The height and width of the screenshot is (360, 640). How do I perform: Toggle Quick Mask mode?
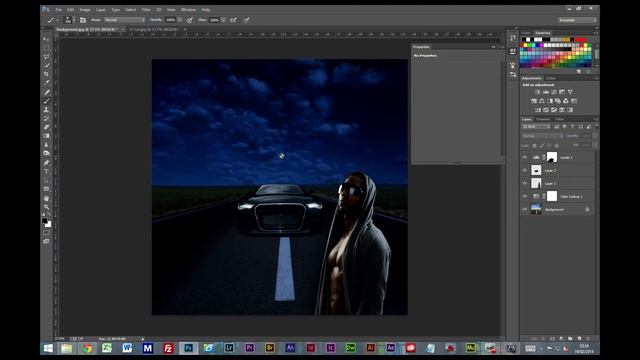pyautogui.click(x=46, y=233)
